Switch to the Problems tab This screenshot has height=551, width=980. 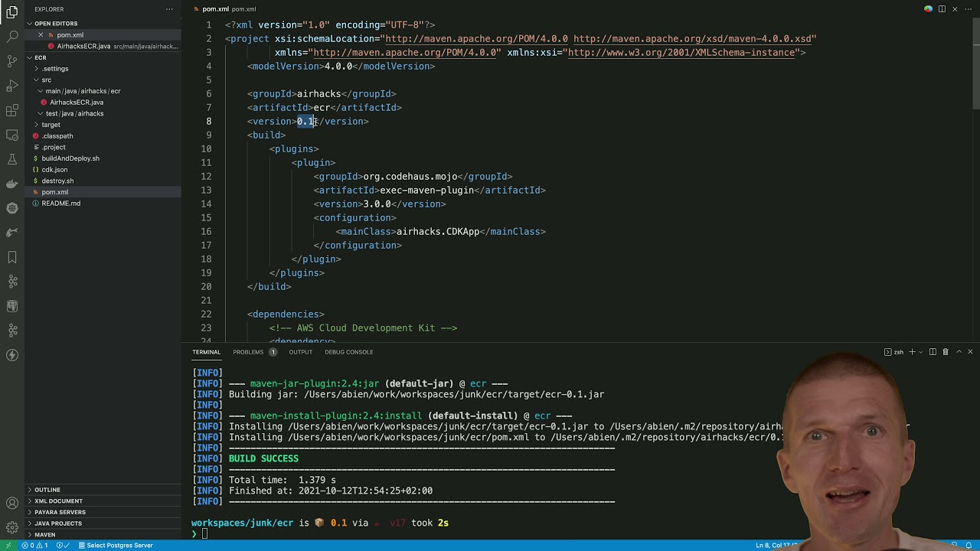click(248, 352)
